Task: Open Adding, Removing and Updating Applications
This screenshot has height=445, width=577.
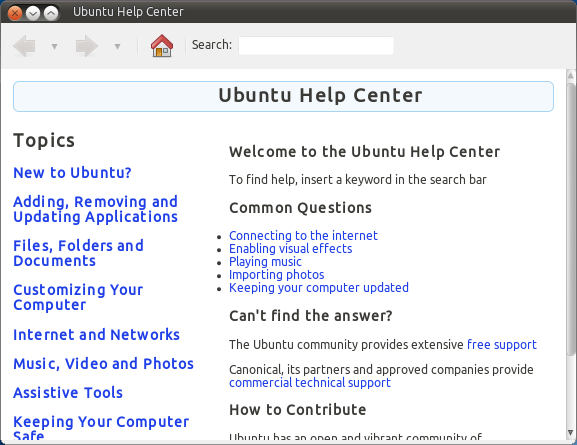Action: (96, 209)
